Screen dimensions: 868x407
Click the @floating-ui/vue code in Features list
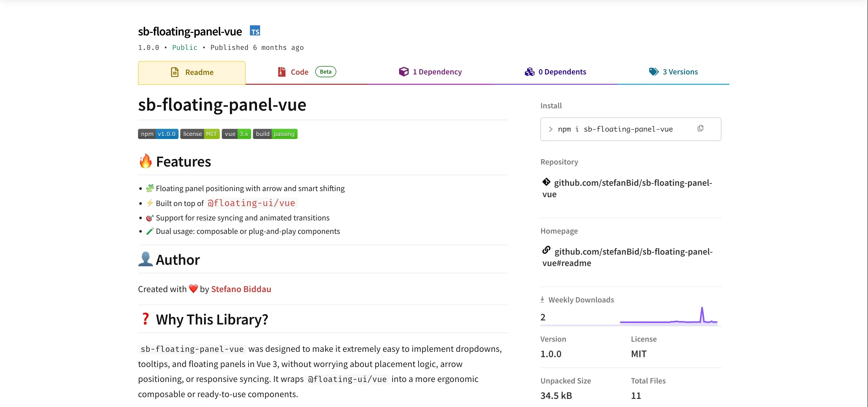pos(251,203)
